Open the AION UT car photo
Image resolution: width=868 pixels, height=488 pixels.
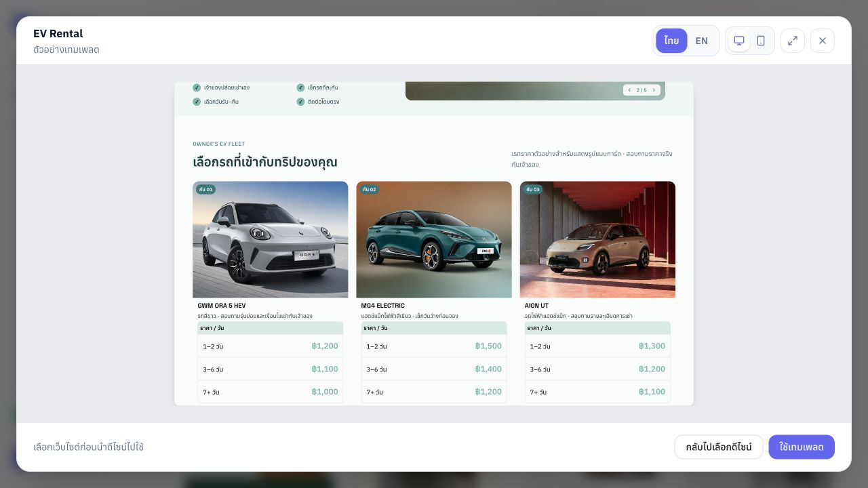click(x=597, y=239)
